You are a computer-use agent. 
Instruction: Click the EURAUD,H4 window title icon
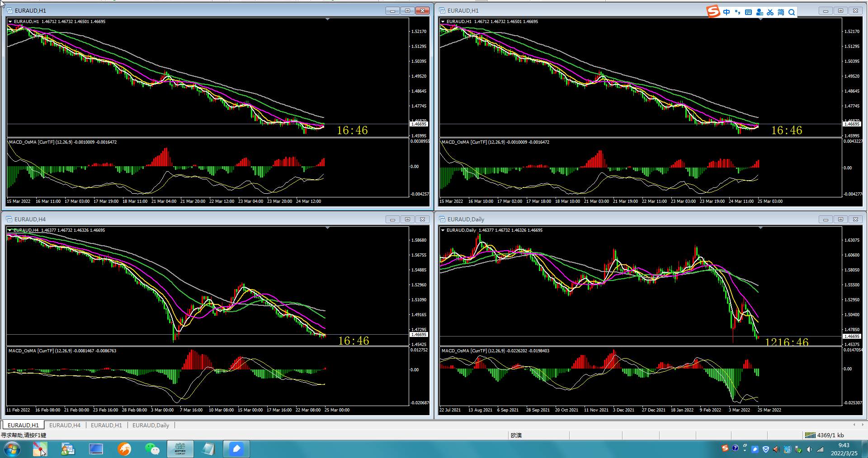(x=9, y=219)
